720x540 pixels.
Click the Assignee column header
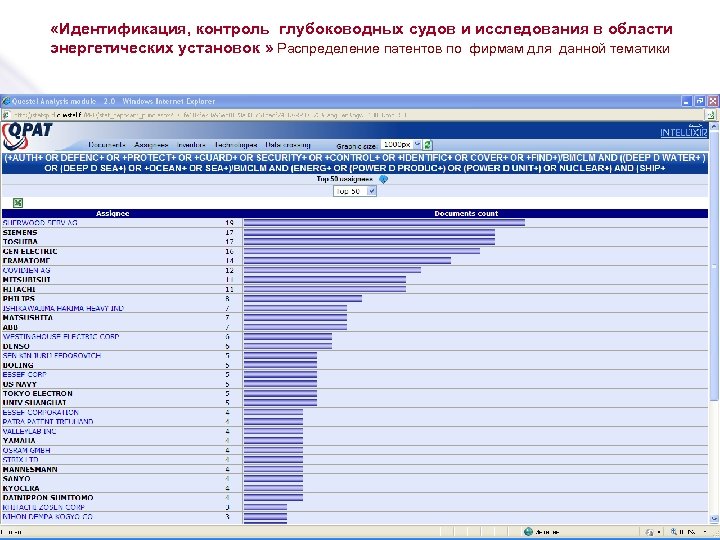pos(112,214)
